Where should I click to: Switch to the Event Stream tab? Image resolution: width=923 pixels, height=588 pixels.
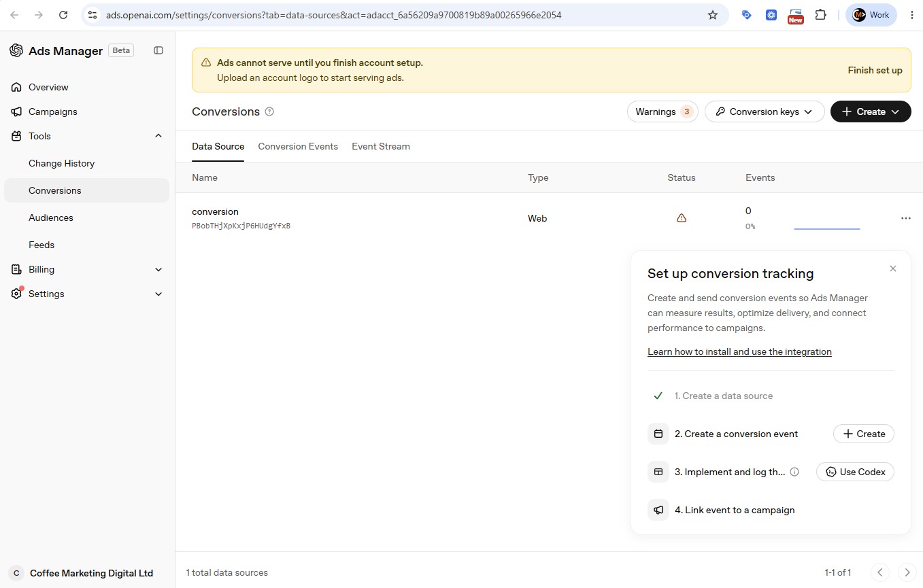coord(381,146)
